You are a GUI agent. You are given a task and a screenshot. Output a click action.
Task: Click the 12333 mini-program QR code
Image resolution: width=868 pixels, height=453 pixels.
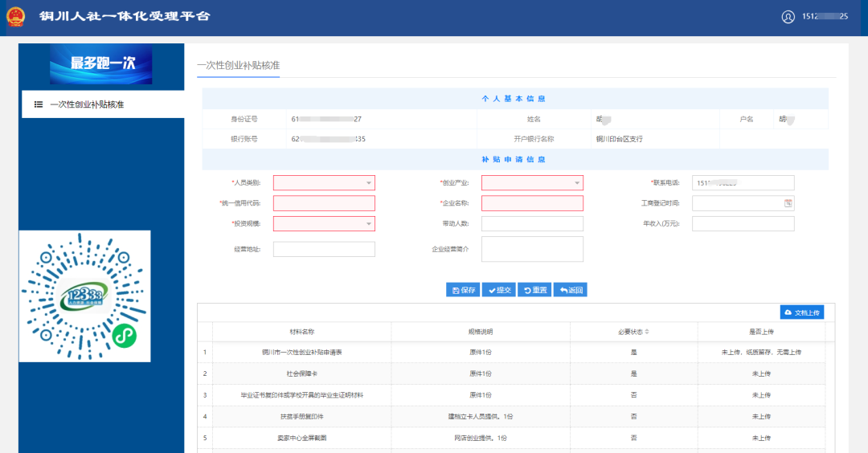[84, 296]
